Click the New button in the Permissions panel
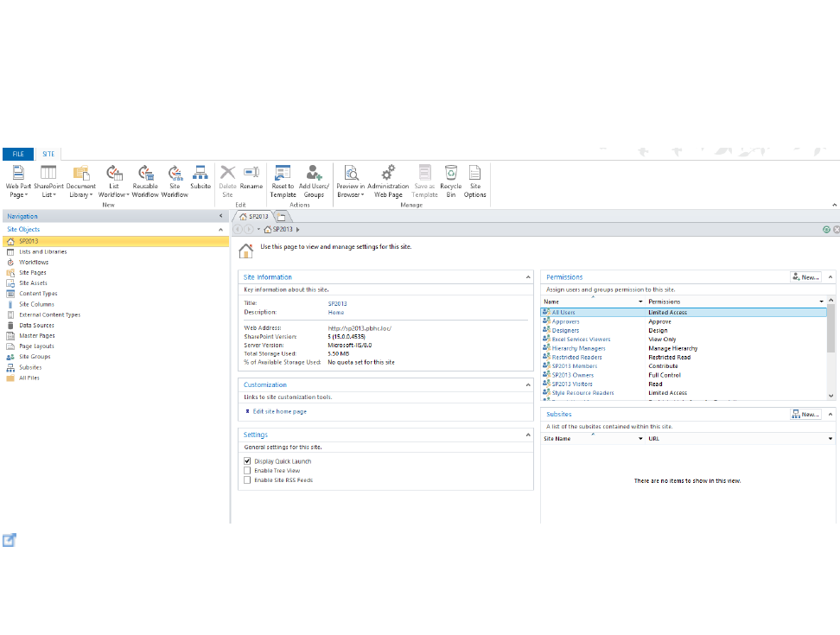Screen dimensions: 840x635 click(805, 277)
